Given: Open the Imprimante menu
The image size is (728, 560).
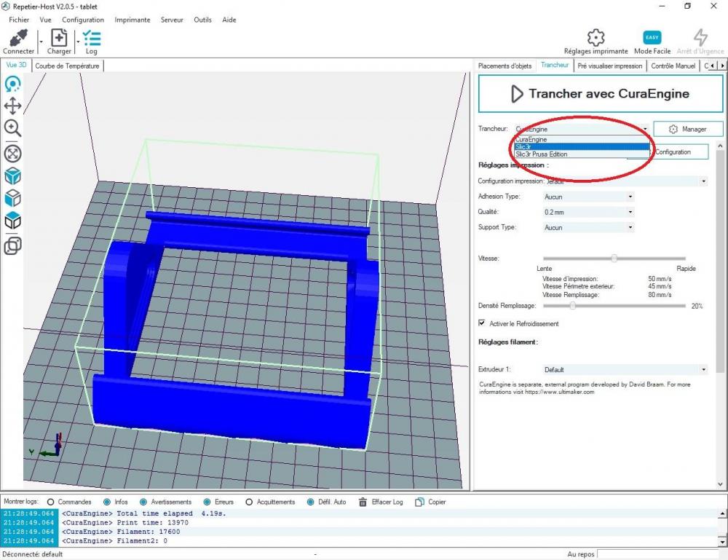Looking at the screenshot, I should (132, 20).
